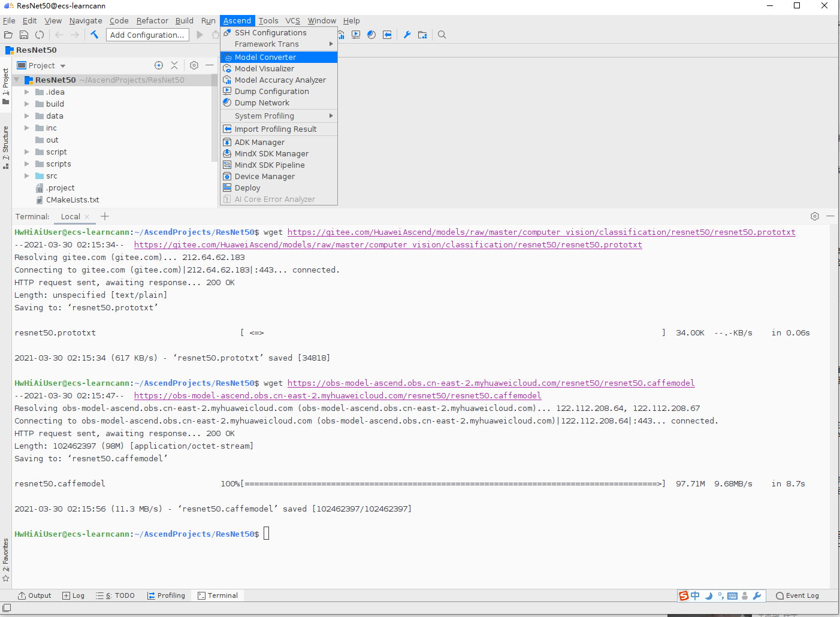Open the TODO tool window button
This screenshot has width=840, height=617.
(115, 595)
